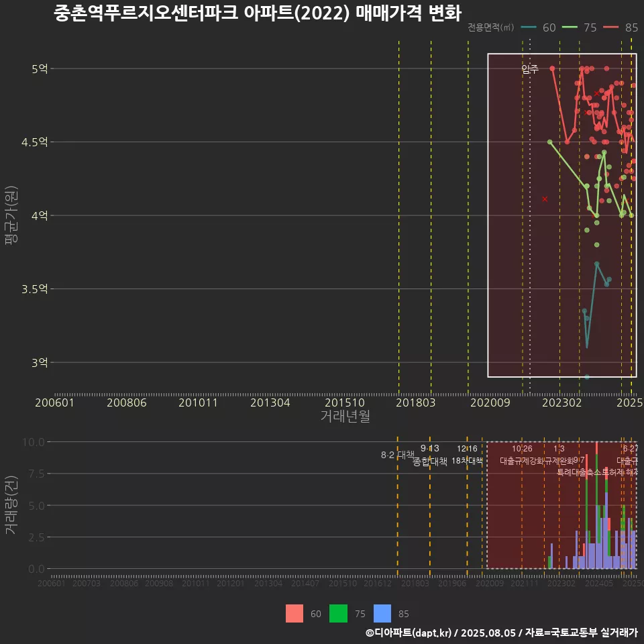Click the 5.0 label on the volume axis

(36, 506)
